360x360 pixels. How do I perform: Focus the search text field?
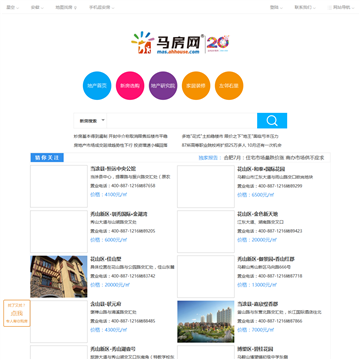pos(182,121)
